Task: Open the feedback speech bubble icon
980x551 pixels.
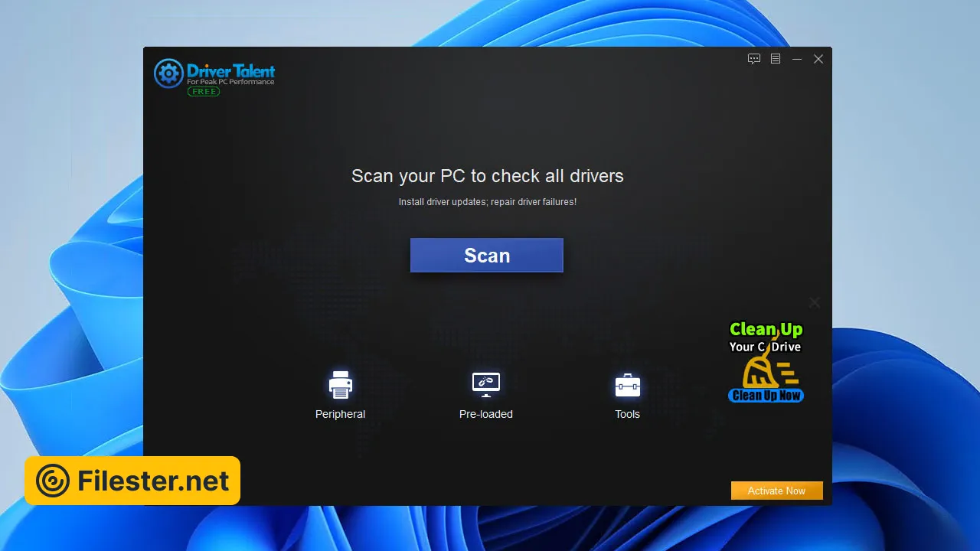Action: [x=754, y=59]
